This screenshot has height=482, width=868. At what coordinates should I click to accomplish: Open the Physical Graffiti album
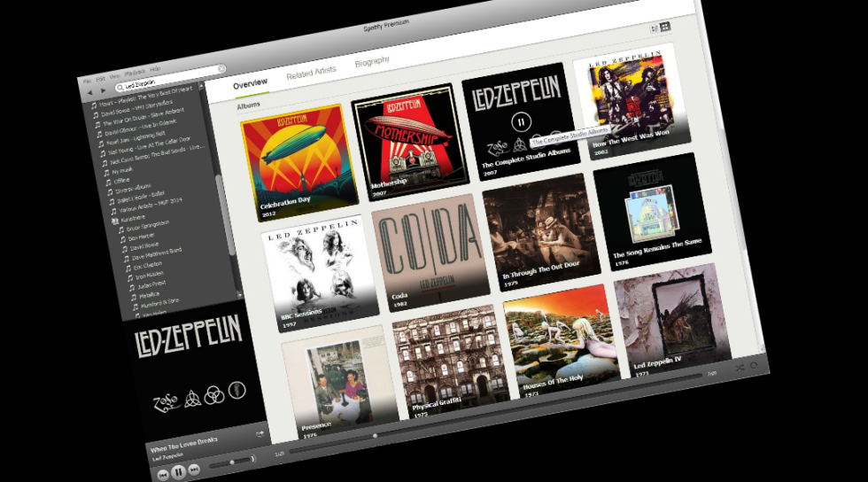[451, 361]
